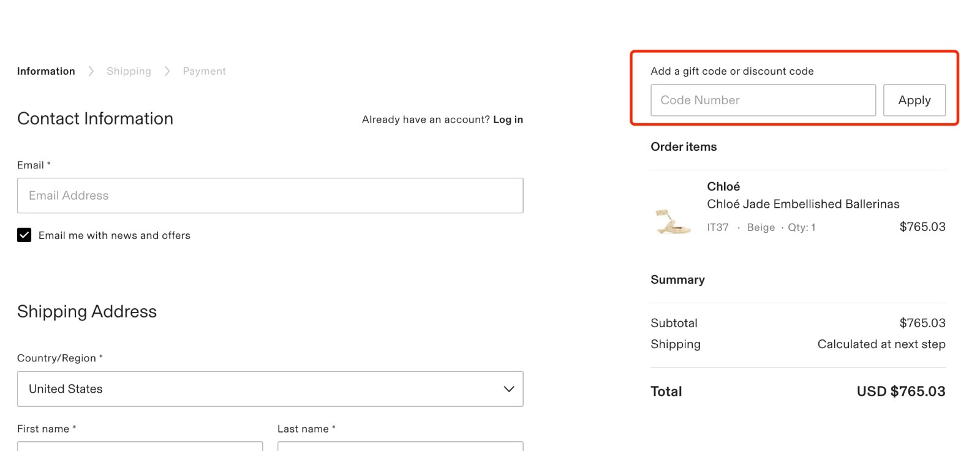Click the First name input field
Screen dimensions: 980x451
pos(140,447)
